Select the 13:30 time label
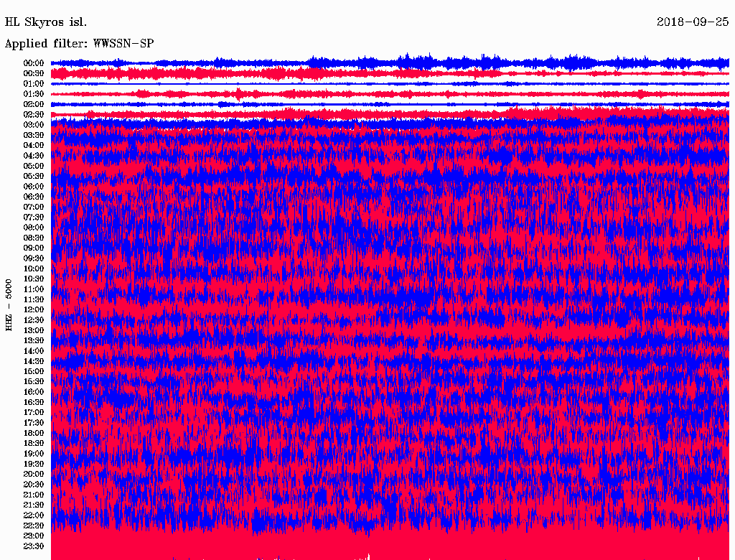 coord(34,340)
